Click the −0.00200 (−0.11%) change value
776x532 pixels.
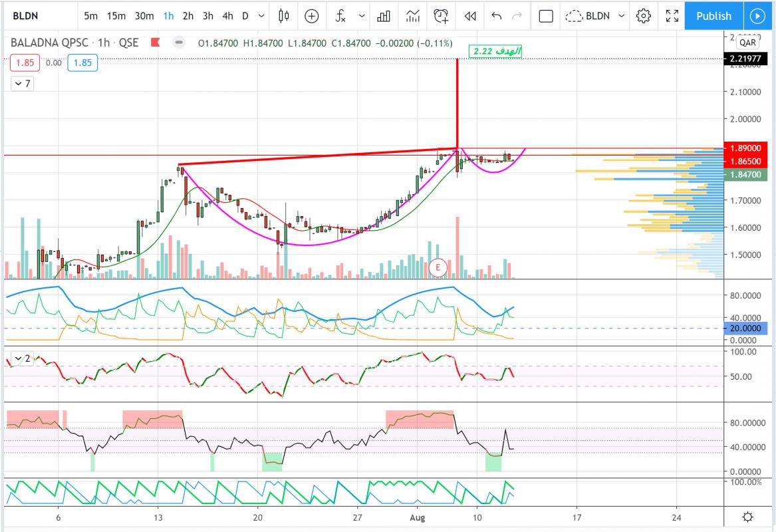(x=414, y=43)
